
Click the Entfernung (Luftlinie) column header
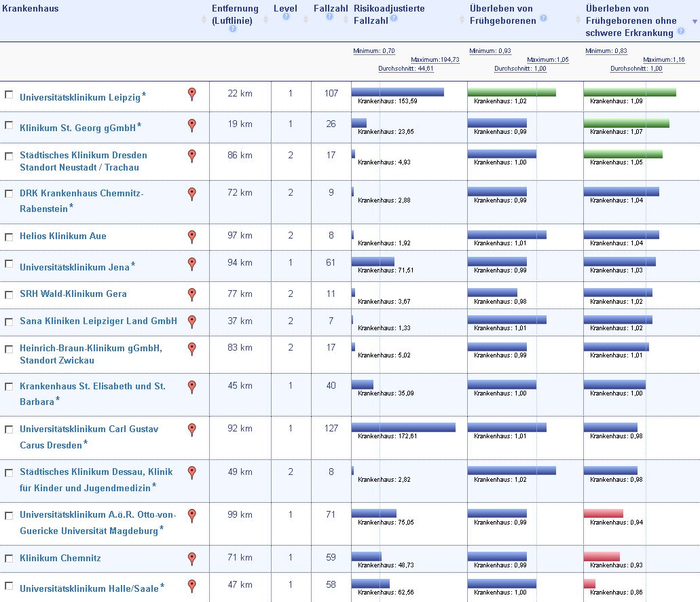coord(235,14)
